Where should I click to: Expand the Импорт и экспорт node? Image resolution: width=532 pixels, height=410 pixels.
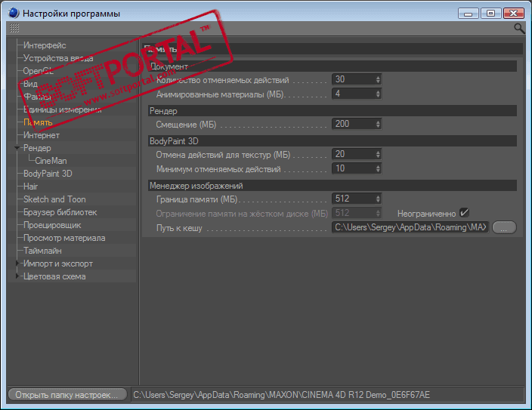tap(17, 264)
